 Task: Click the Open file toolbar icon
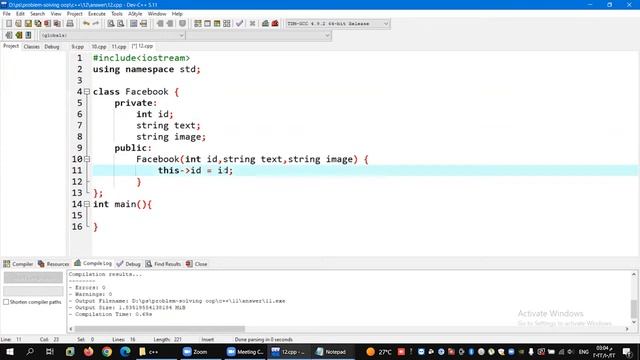pos(18,24)
